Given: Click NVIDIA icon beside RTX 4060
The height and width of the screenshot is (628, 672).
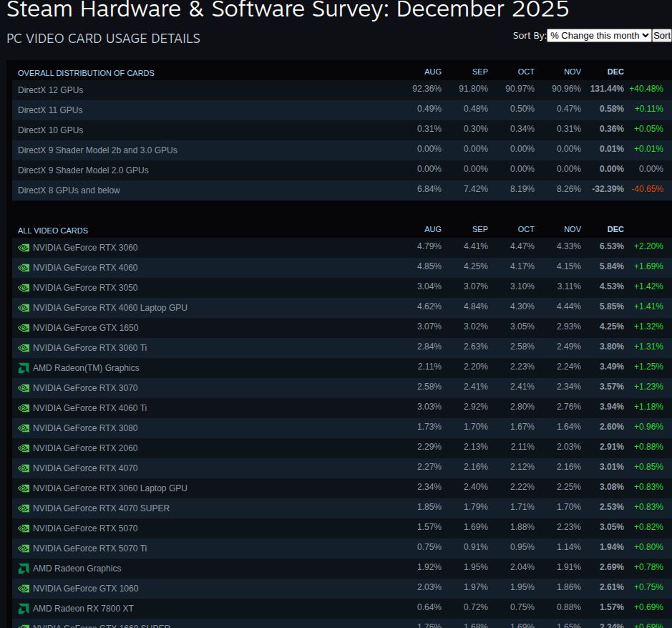Looking at the screenshot, I should 24,268.
